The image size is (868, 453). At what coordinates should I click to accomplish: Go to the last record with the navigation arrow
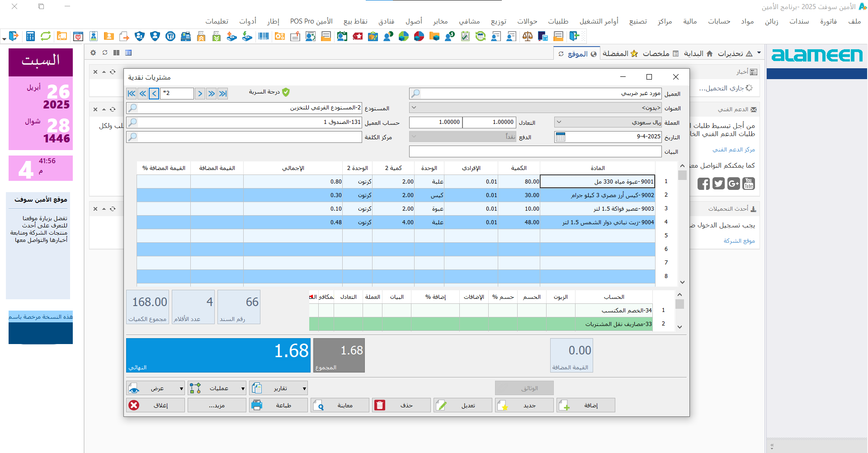tap(223, 94)
